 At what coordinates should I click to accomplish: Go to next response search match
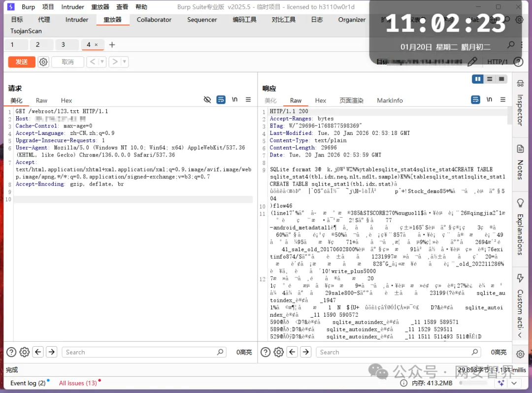click(x=306, y=352)
